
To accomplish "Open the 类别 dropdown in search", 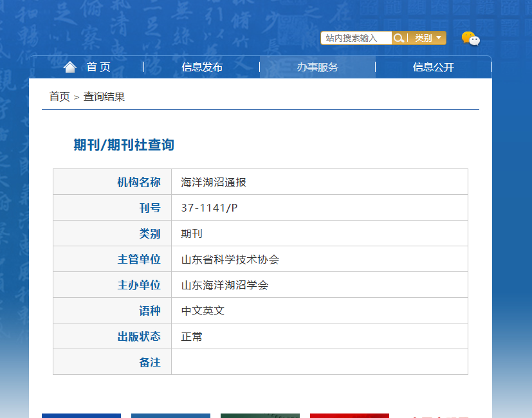I will coord(428,38).
